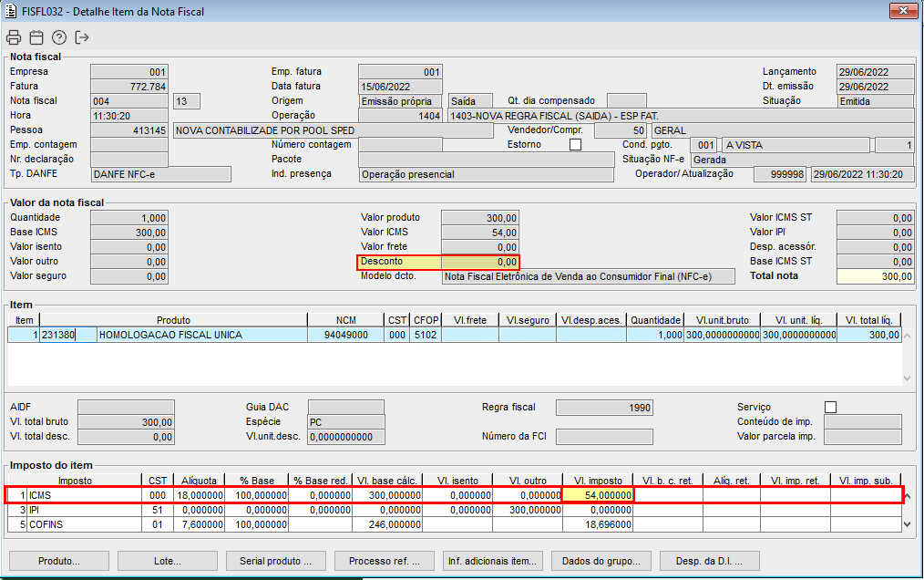
Task: Toggle the Estorno checkbox
Action: 575,145
